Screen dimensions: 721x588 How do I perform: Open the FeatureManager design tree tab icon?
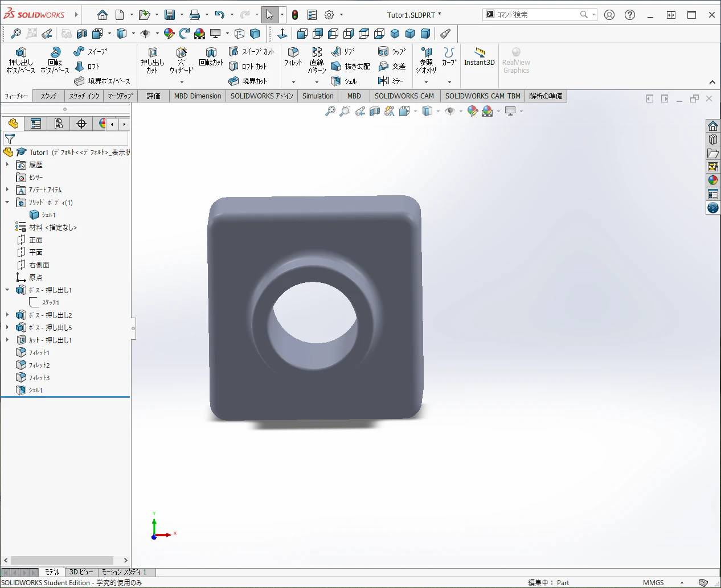[13, 124]
